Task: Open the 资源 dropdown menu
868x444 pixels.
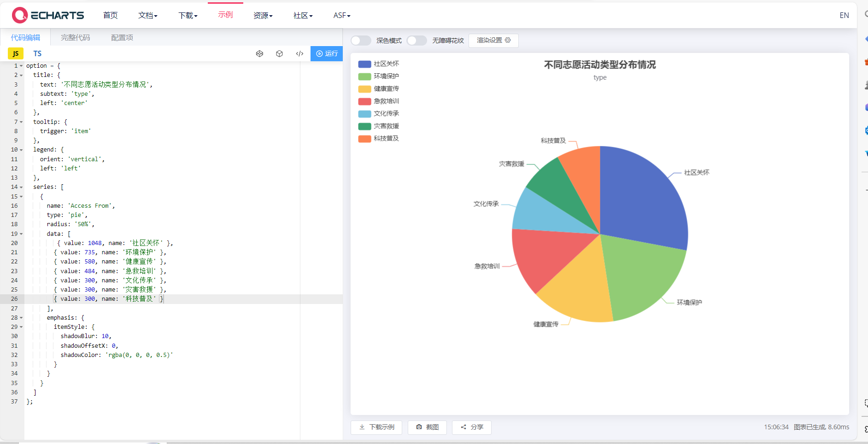Action: click(263, 15)
